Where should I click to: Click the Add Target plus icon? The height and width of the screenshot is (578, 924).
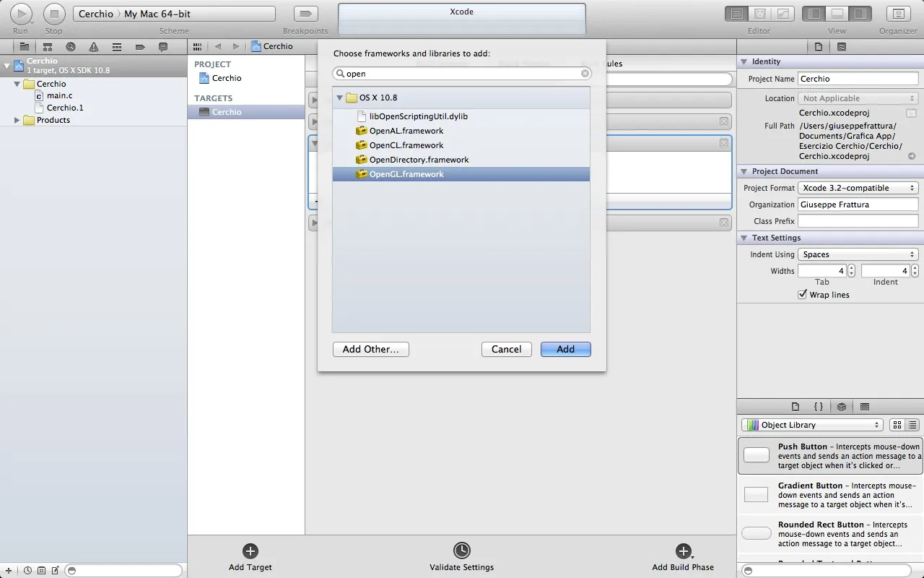(250, 551)
